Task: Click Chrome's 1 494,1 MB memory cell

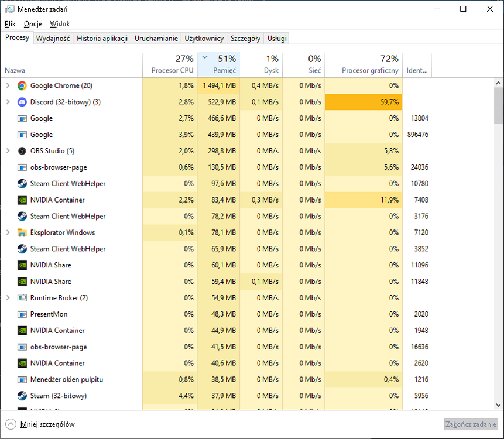Action: coord(218,85)
